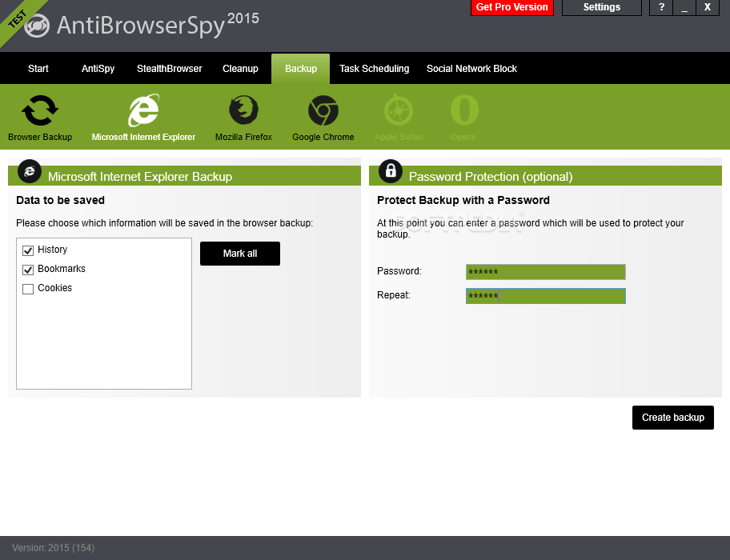Focus the Password input field
Viewport: 730px width, 560px height.
[546, 272]
